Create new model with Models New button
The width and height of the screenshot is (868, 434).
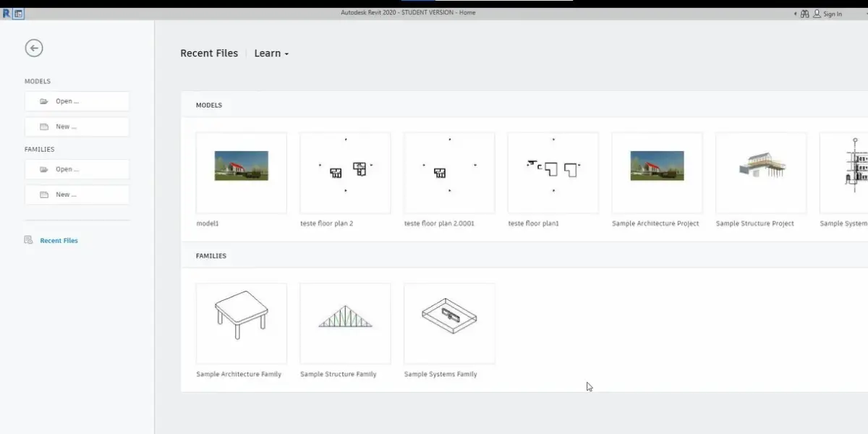pyautogui.click(x=77, y=127)
